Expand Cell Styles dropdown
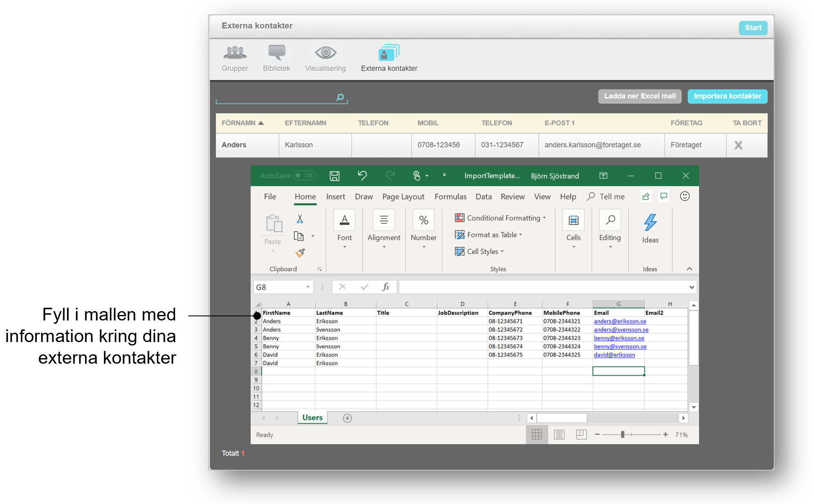814x504 pixels. click(x=502, y=251)
